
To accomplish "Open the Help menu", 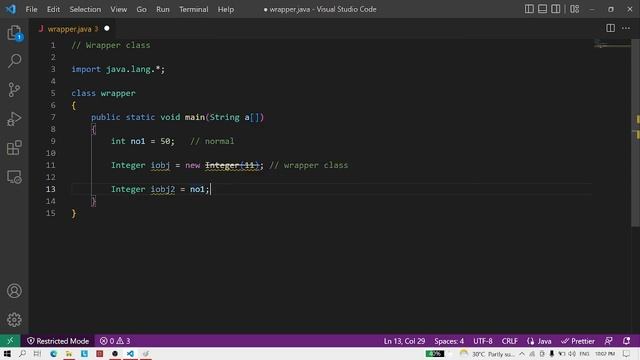I will point(226,9).
